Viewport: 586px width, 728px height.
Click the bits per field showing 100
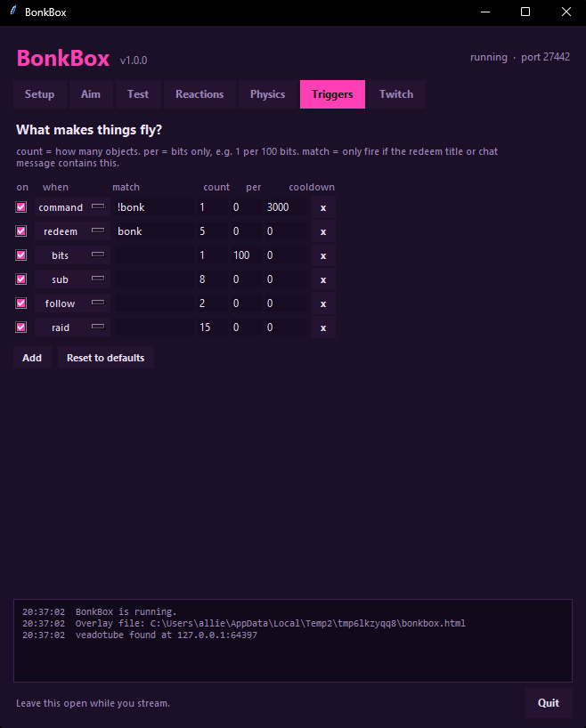coord(247,255)
